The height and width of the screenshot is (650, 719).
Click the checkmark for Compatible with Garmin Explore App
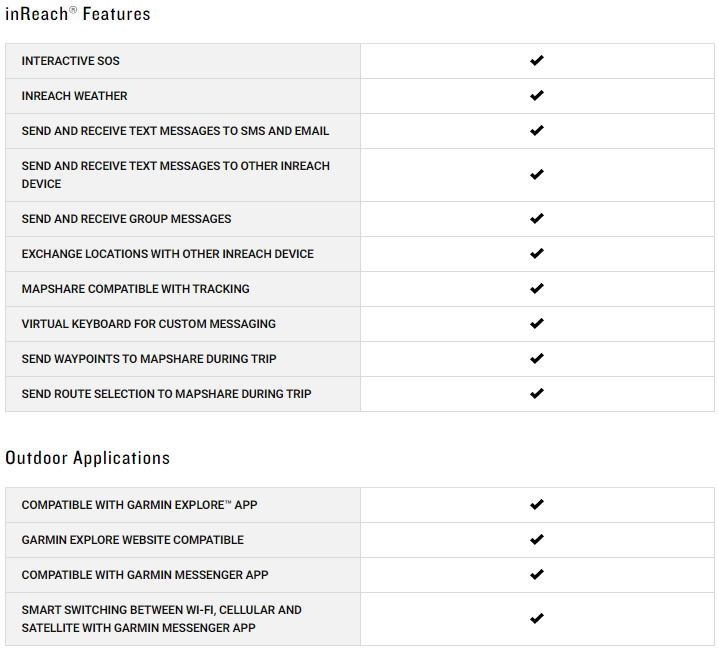point(536,505)
